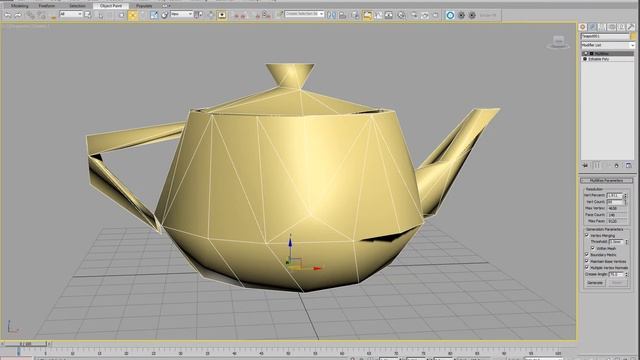Click the highlighted Select and Move tool
Image resolution: width=640 pixels, height=360 pixels.
coord(133,15)
